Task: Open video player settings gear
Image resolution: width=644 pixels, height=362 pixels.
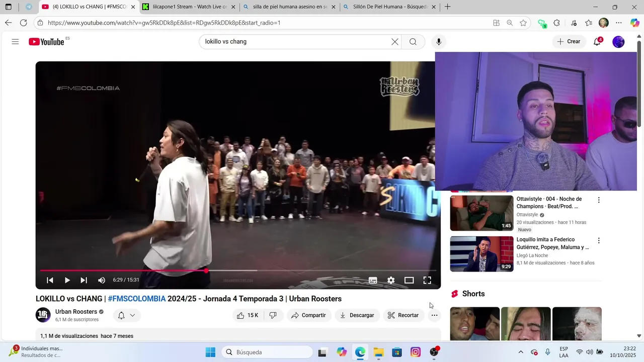Action: point(391,280)
